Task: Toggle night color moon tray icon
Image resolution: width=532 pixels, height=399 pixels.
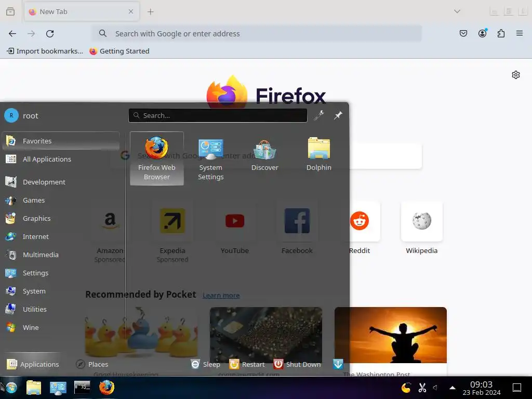Action: click(x=406, y=388)
